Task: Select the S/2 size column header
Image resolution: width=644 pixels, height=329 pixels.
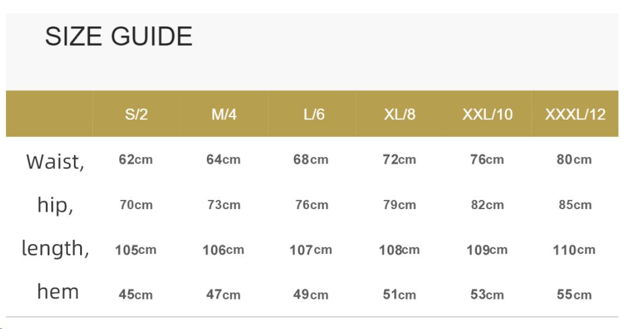Action: click(136, 114)
